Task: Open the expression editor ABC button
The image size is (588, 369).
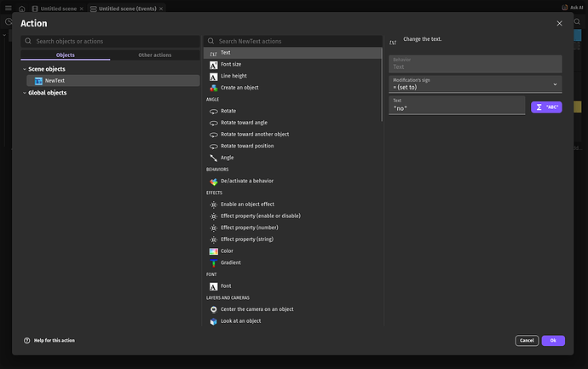Action: 546,107
